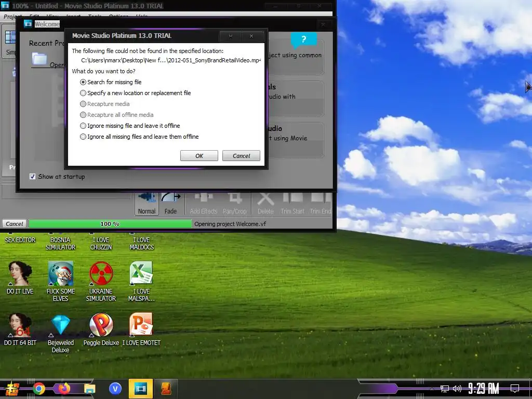The height and width of the screenshot is (399, 532).
Task: Click Cancel in the missing file dialog
Action: point(241,156)
